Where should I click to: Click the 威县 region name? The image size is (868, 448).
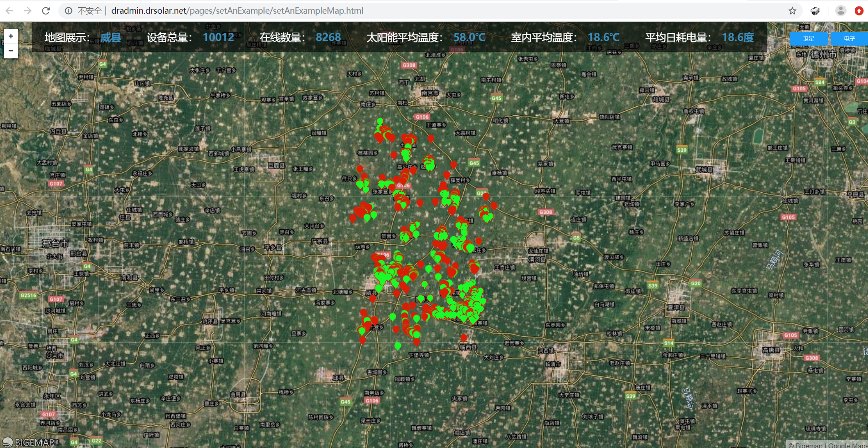pyautogui.click(x=111, y=37)
